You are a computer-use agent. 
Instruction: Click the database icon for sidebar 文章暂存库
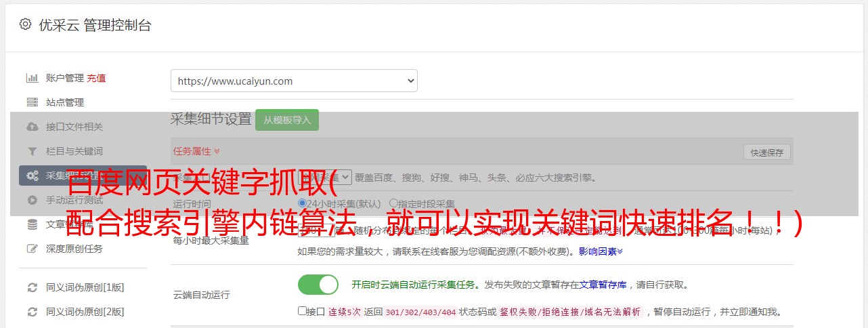point(32,224)
